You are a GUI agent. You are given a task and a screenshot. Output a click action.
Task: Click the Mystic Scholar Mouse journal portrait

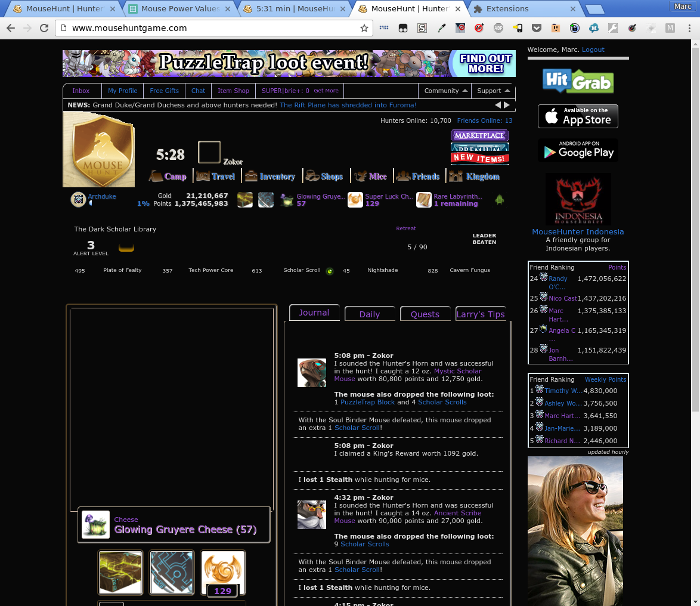(312, 372)
